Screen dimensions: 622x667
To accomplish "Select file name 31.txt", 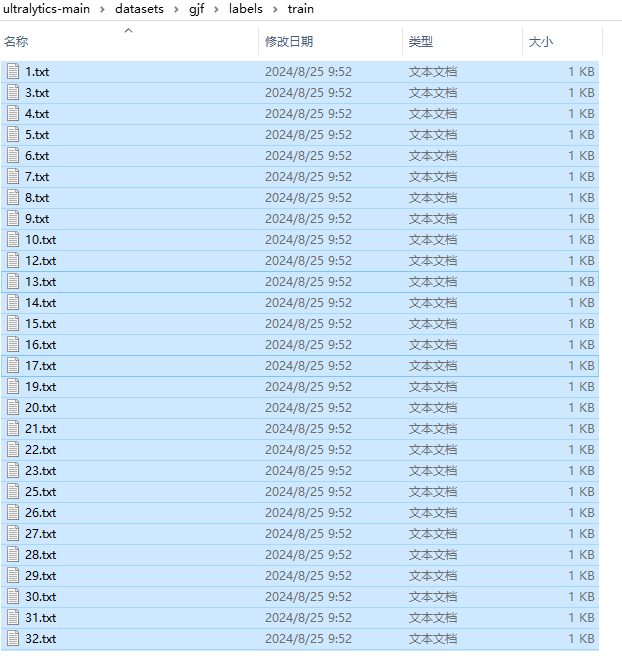I will point(40,618).
